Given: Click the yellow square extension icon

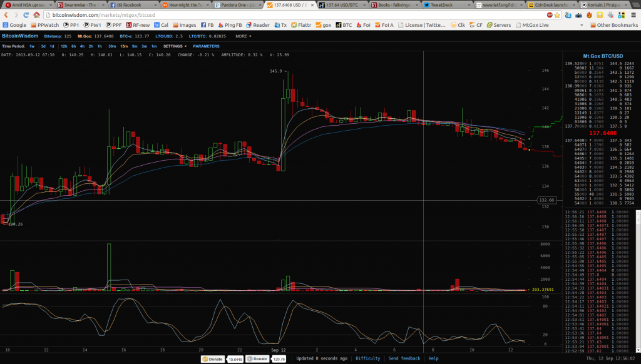Looking at the screenshot, I should pos(600,15).
